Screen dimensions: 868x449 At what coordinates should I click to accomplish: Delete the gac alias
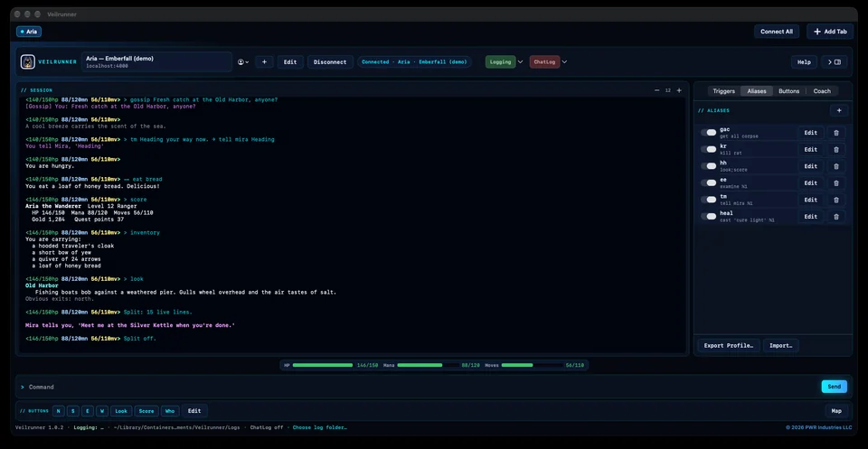pos(835,133)
